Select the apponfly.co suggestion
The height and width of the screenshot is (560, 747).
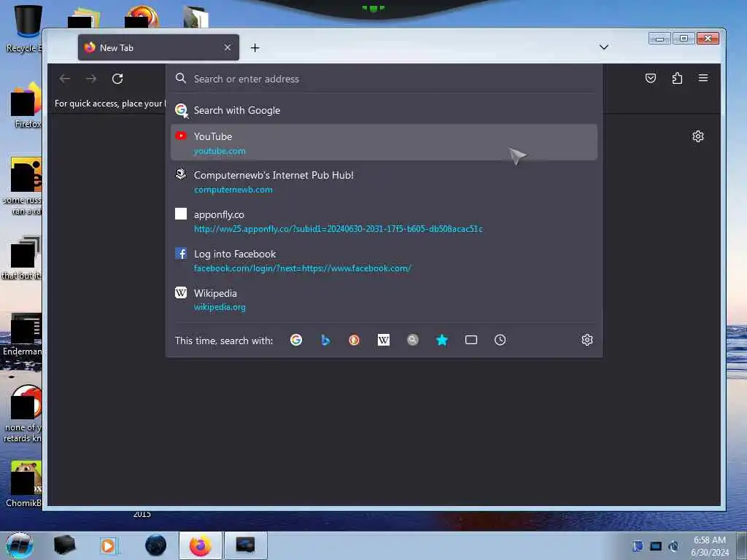(x=384, y=221)
